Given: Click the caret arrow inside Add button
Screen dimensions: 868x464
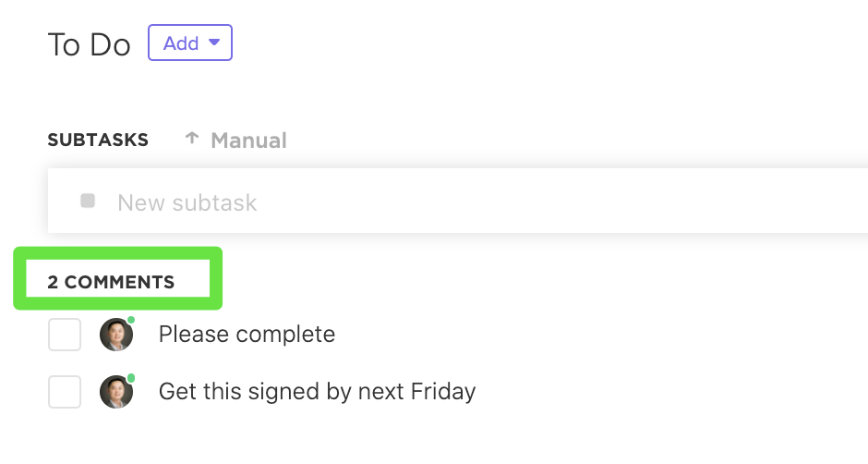Looking at the screenshot, I should [214, 43].
